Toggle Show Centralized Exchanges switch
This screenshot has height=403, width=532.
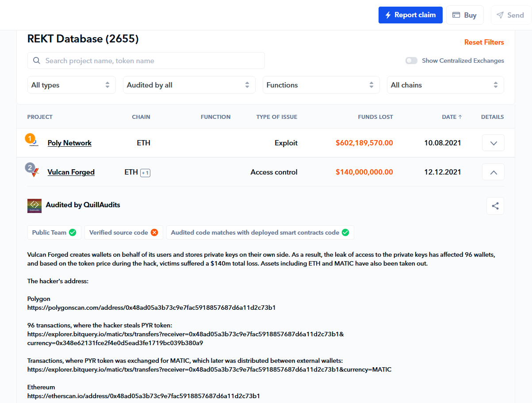pyautogui.click(x=411, y=61)
